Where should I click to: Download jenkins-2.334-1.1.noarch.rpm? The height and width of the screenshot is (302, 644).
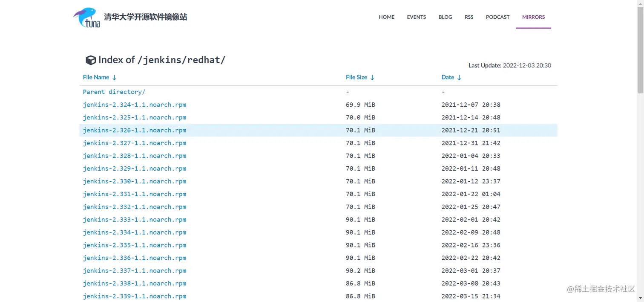[135, 232]
